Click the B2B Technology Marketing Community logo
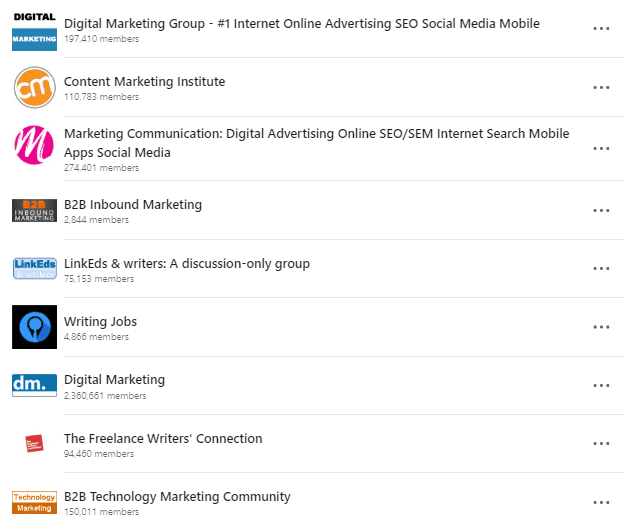 click(34, 501)
